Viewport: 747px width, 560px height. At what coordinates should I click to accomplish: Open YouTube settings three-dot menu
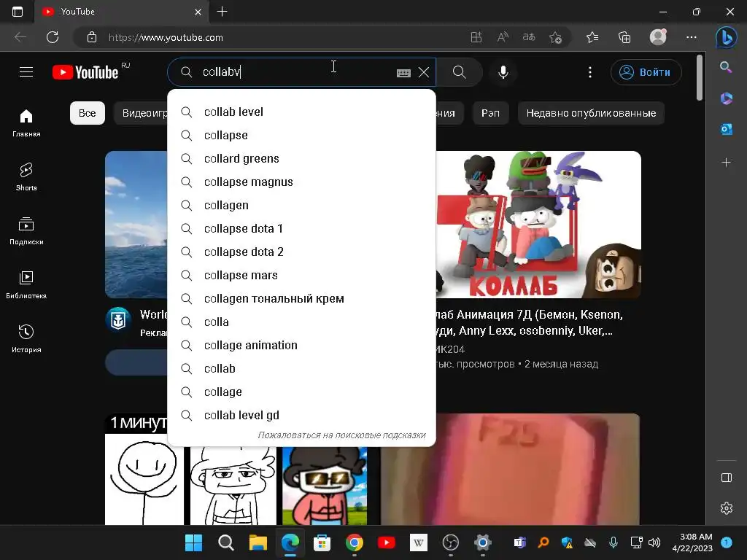(x=589, y=72)
